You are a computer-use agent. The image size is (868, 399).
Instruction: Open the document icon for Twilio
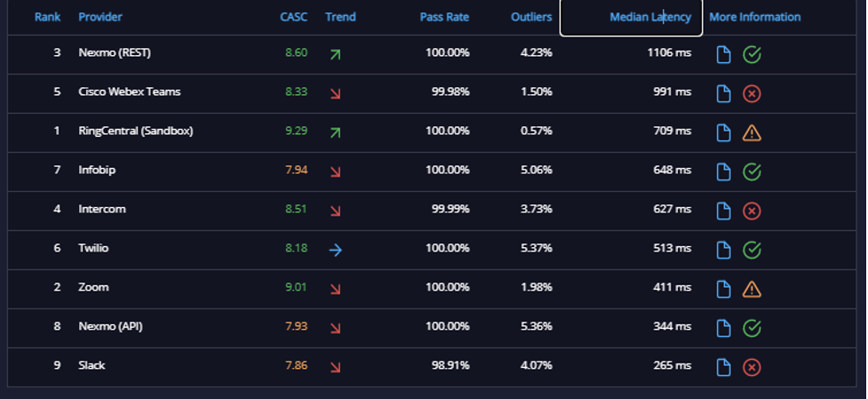(x=723, y=250)
